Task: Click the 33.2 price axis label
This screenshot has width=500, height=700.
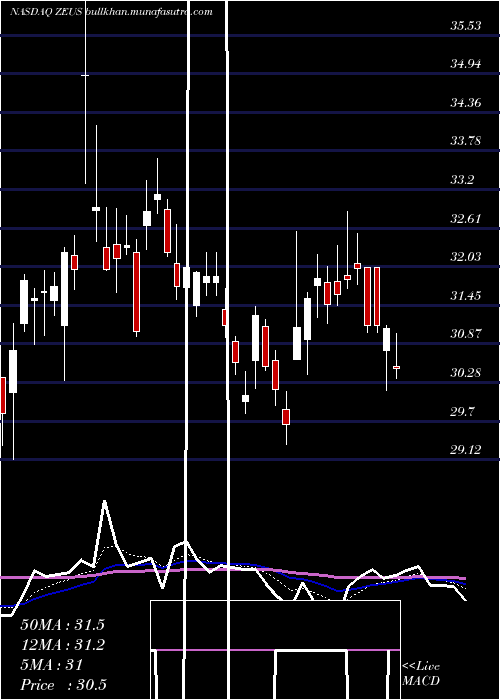Action: pos(462,180)
